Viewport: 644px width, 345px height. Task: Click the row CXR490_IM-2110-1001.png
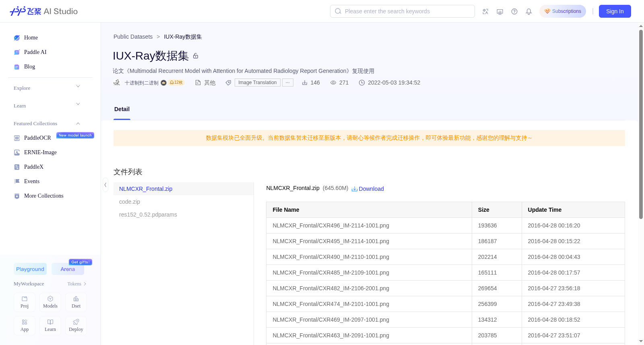tap(446, 257)
